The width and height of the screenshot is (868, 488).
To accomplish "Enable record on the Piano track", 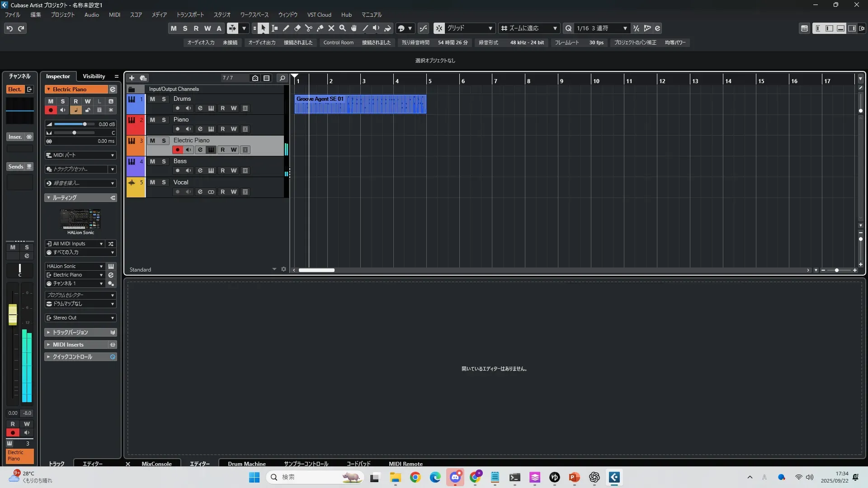I will pyautogui.click(x=178, y=129).
